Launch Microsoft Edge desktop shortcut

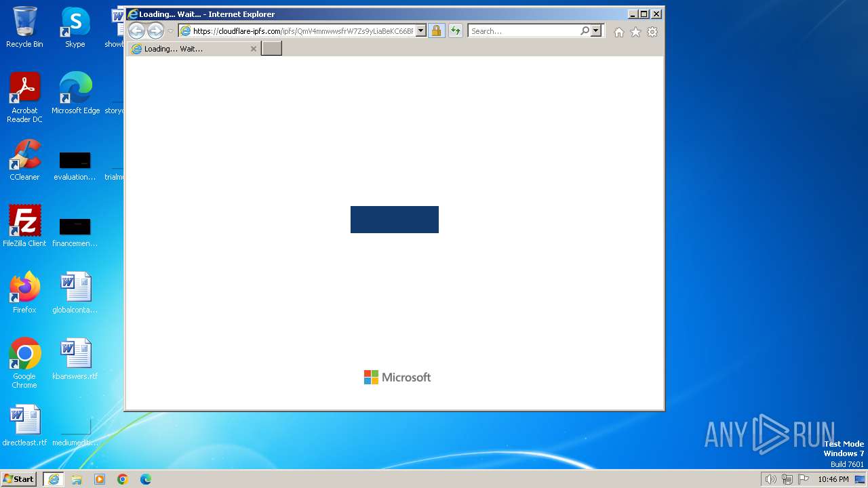pos(75,94)
